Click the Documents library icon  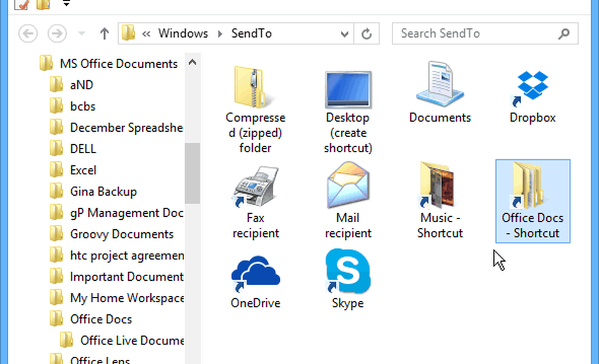(440, 84)
